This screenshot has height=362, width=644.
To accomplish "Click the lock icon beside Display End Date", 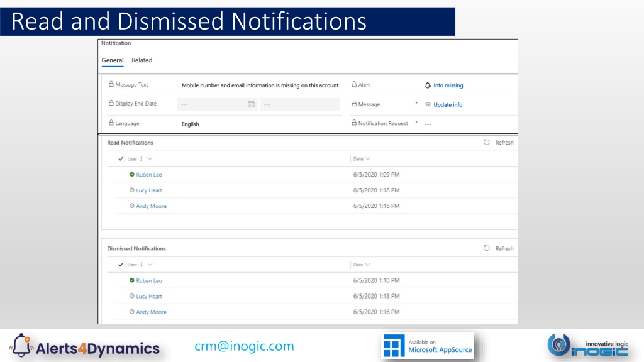I will click(x=111, y=103).
